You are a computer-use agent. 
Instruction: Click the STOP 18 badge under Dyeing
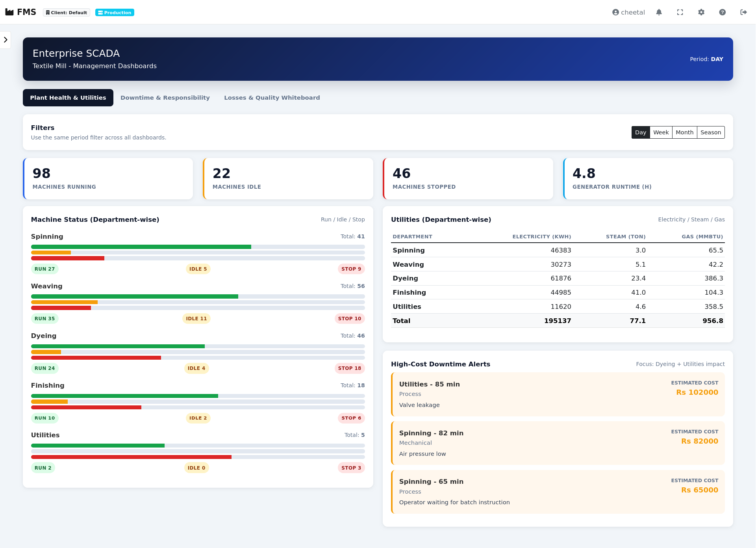click(350, 368)
